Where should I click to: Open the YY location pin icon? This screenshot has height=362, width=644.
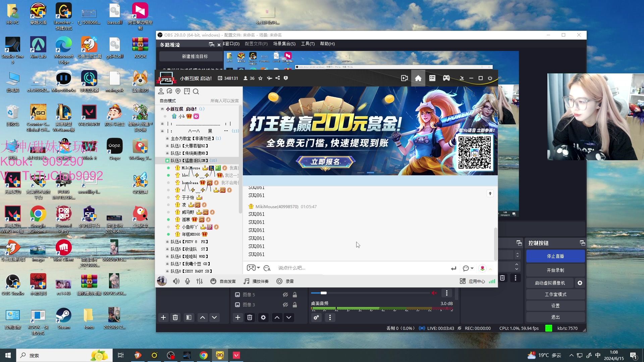[178, 91]
